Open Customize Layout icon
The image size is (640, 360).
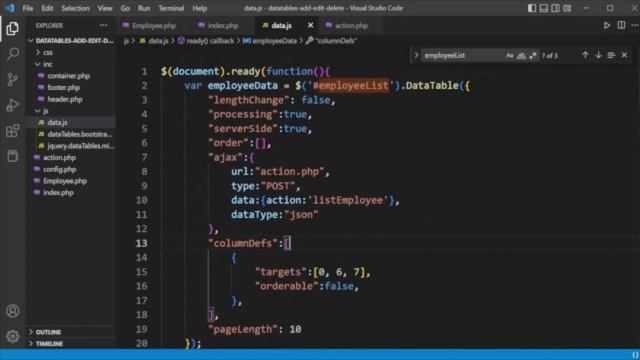567,8
